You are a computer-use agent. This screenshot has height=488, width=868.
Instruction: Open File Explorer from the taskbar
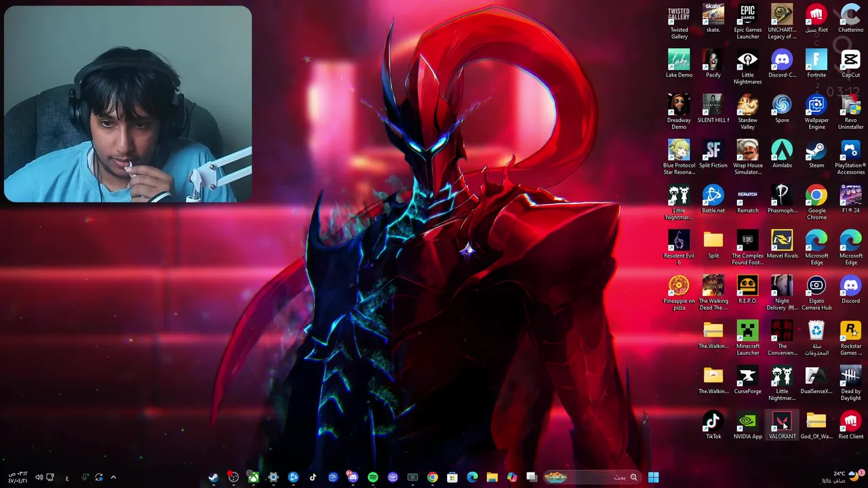492,477
